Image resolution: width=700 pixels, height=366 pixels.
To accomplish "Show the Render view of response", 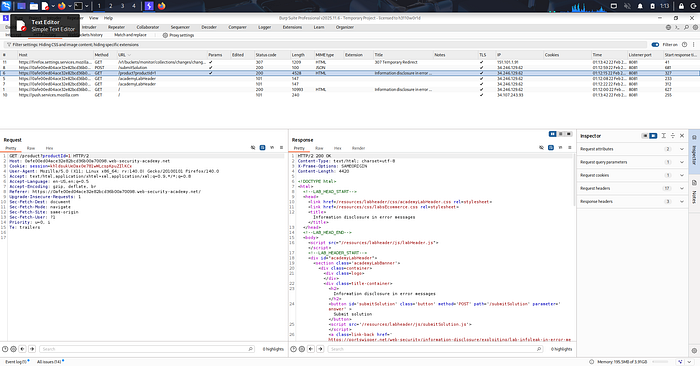I will click(358, 148).
